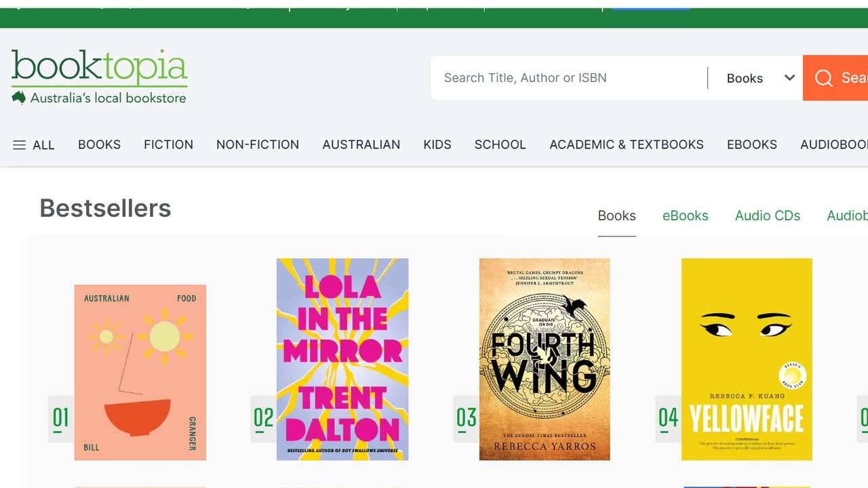868x488 pixels.
Task: Click the orange search magnifier button
Action: (x=835, y=78)
